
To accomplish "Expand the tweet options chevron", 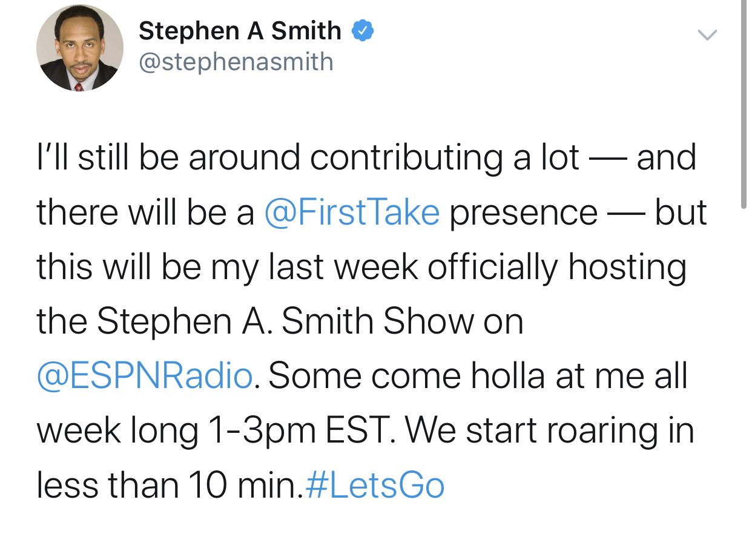I will tap(707, 35).
